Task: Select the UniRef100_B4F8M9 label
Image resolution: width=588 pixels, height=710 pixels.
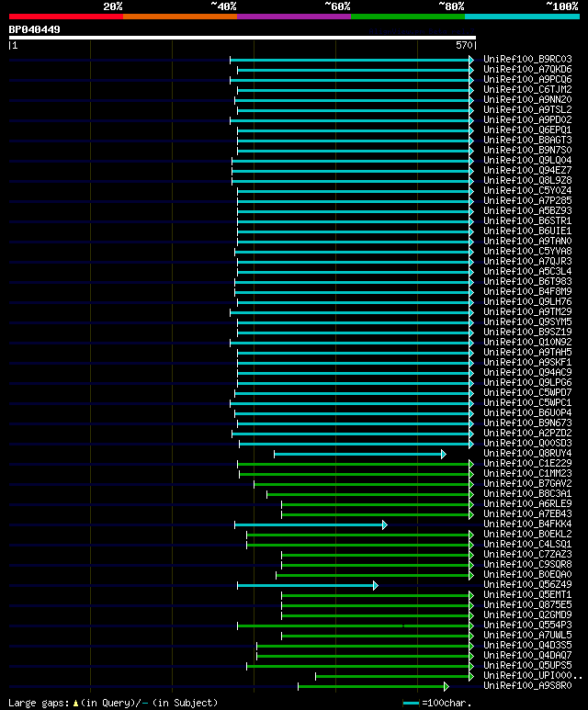Action: point(527,291)
